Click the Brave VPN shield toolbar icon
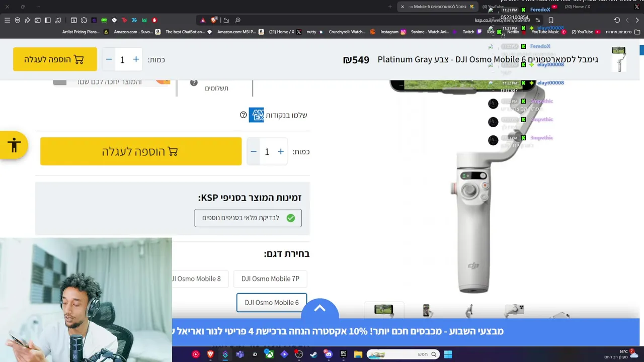 pyautogui.click(x=18, y=20)
